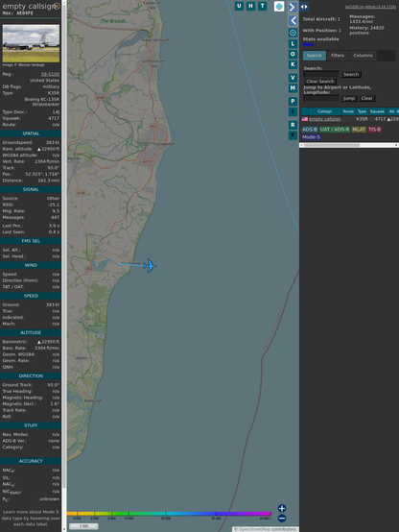Open the stats 'here' link
399x532 pixels.
click(x=308, y=44)
